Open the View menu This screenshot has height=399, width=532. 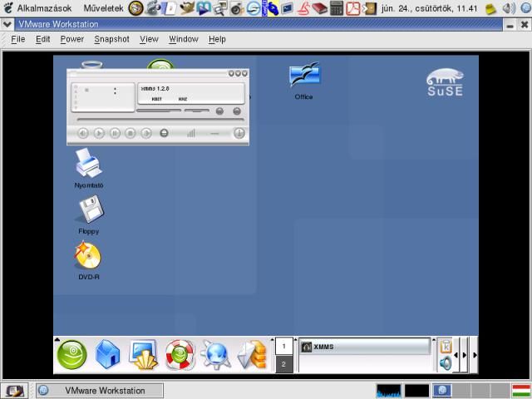pos(149,39)
